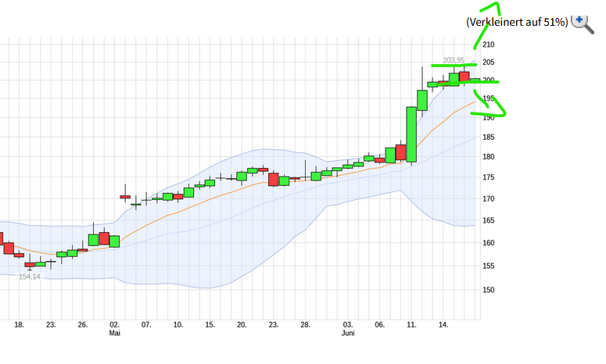
Task: Click the 155 price axis label
Action: coord(489,266)
